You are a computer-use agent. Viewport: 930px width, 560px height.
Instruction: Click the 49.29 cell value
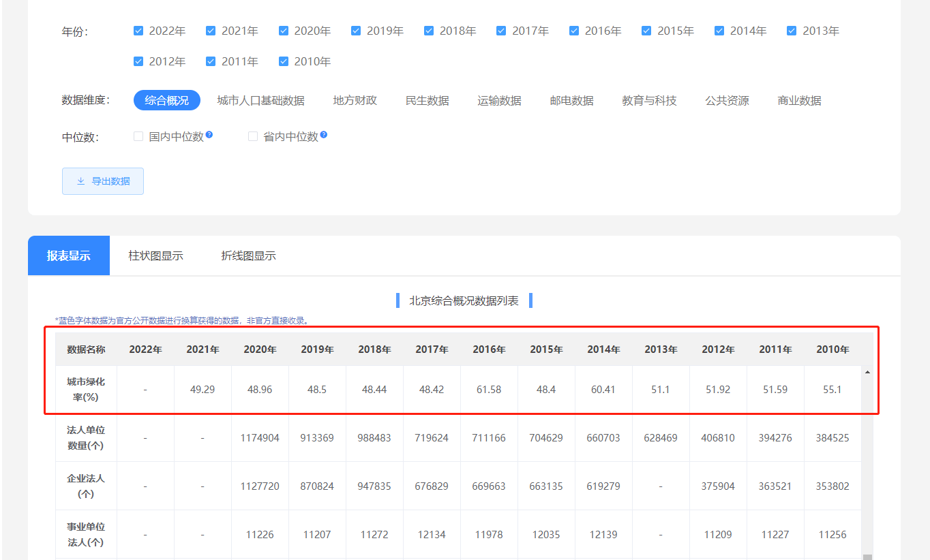[203, 390]
